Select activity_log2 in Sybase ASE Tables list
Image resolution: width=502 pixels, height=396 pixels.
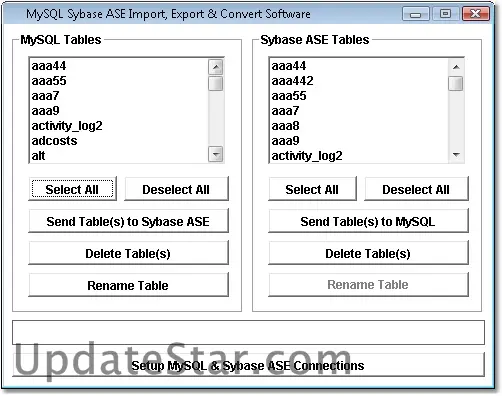click(x=359, y=156)
